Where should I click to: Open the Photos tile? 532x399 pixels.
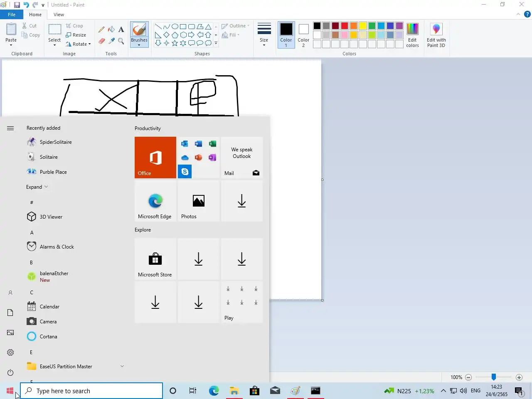point(199,201)
